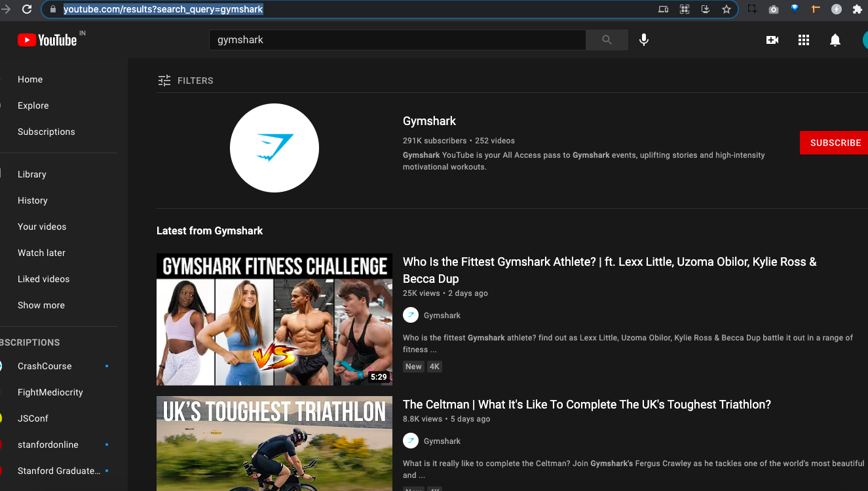Open the video downloader extension icon
This screenshot has height=491, width=868.
pyautogui.click(x=706, y=9)
